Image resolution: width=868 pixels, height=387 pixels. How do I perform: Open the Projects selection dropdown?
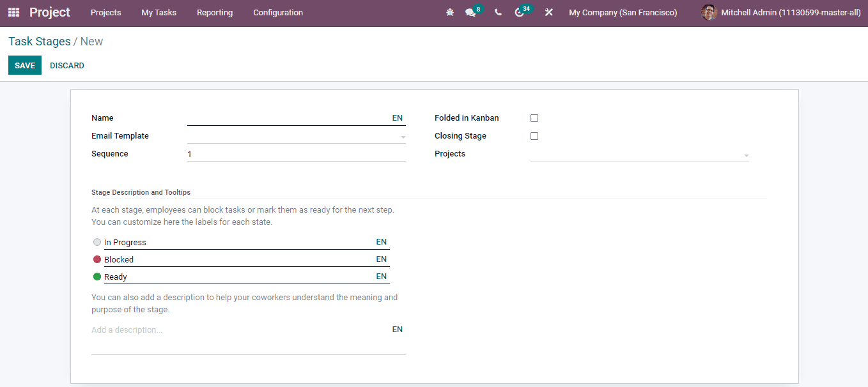745,155
